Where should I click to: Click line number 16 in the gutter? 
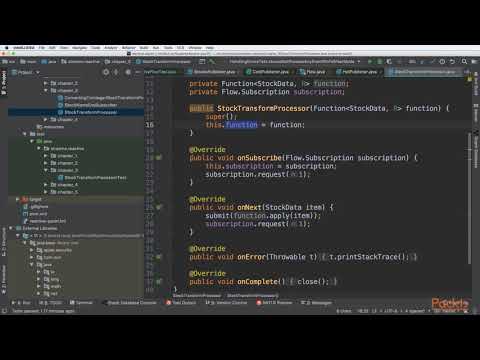(x=150, y=125)
